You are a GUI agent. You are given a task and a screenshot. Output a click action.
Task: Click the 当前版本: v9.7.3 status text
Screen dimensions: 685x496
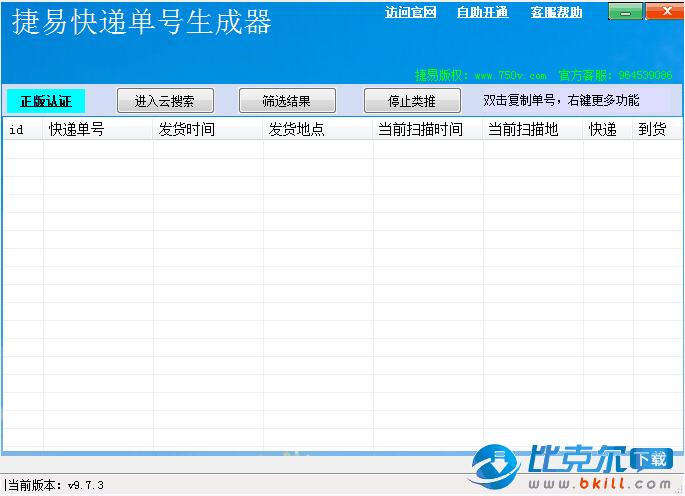[x=55, y=485]
